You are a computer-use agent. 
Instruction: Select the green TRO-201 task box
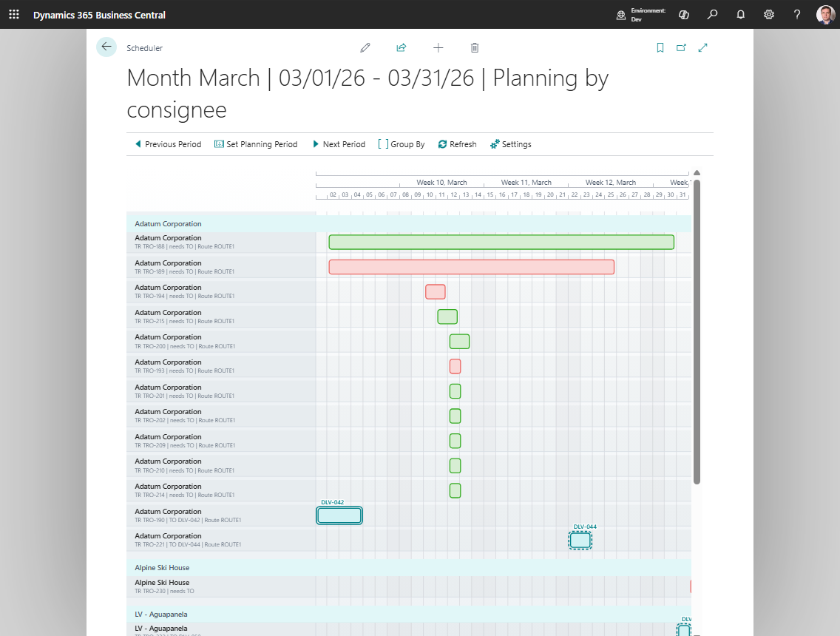(455, 391)
